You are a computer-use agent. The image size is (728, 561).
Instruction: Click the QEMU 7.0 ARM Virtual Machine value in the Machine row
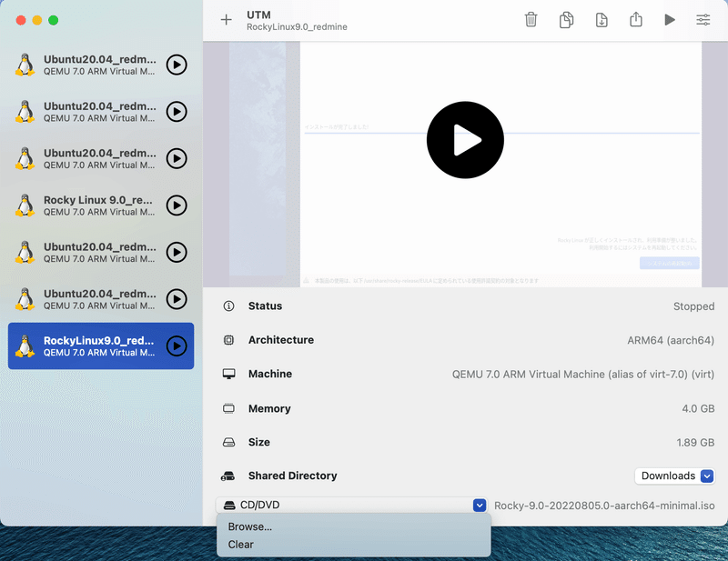point(583,374)
